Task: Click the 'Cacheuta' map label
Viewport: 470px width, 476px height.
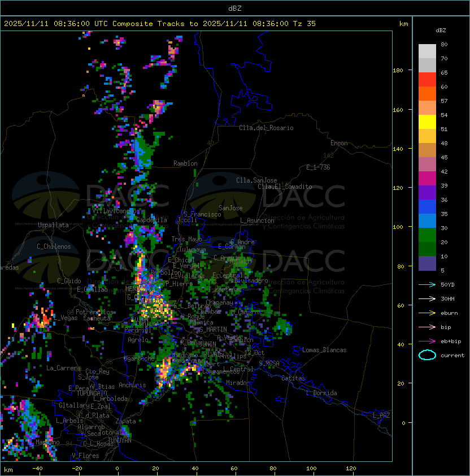Action: pos(97,318)
